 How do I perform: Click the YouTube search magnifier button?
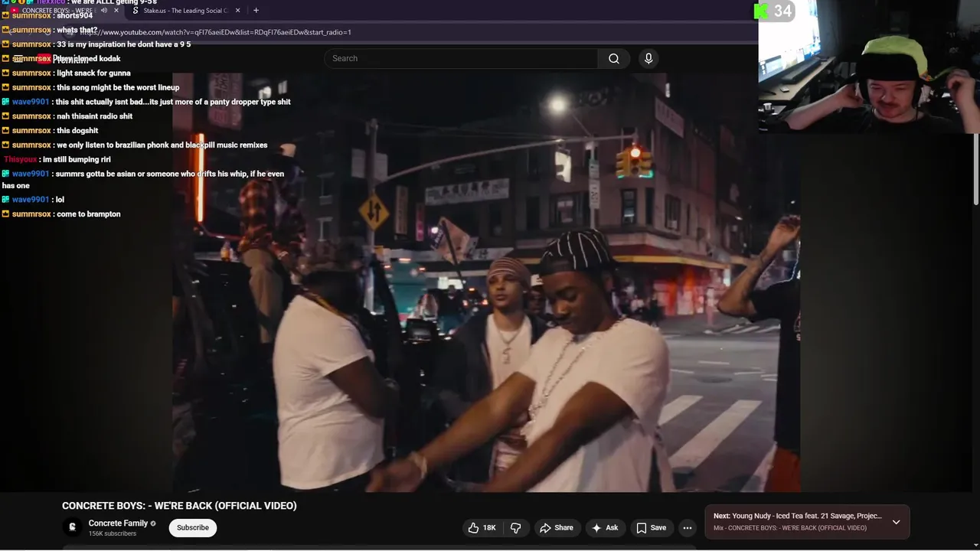(x=613, y=58)
